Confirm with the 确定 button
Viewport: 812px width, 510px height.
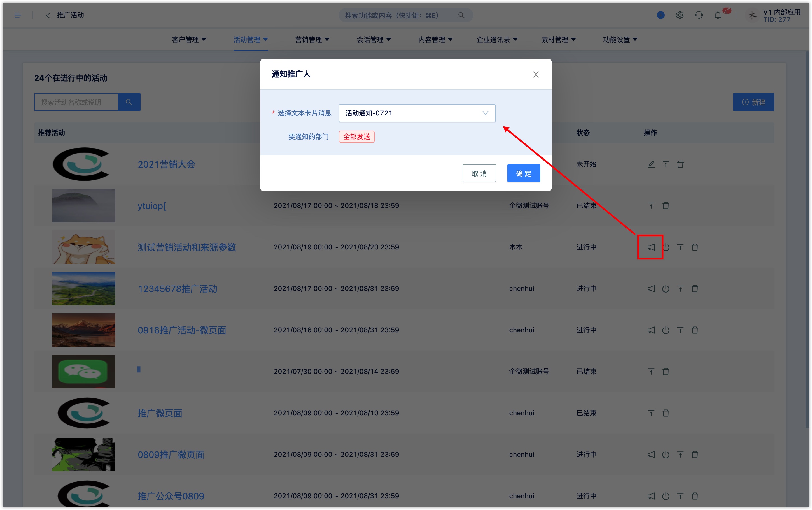point(524,173)
